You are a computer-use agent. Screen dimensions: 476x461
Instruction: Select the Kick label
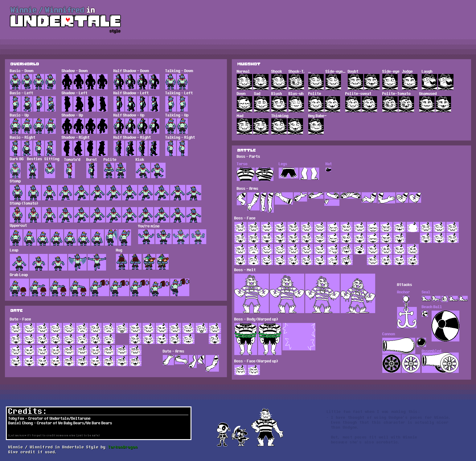coord(140,160)
